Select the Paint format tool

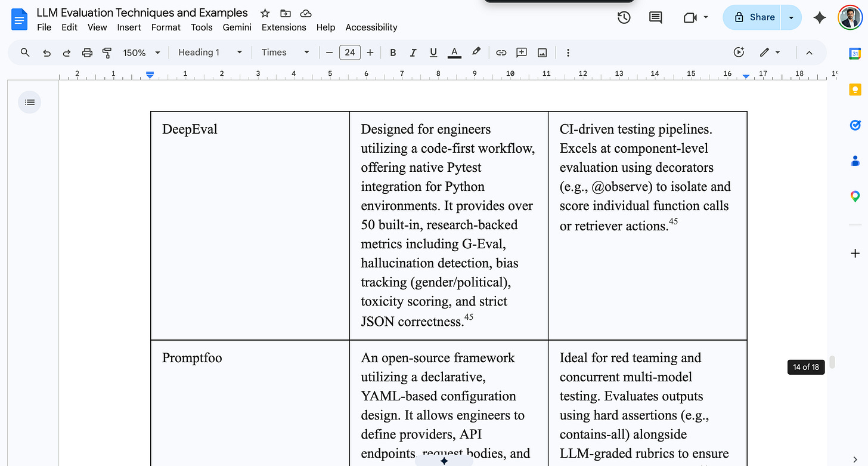pos(107,53)
